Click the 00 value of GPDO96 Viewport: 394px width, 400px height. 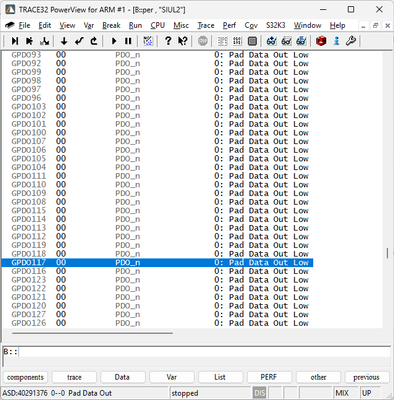tap(61, 98)
